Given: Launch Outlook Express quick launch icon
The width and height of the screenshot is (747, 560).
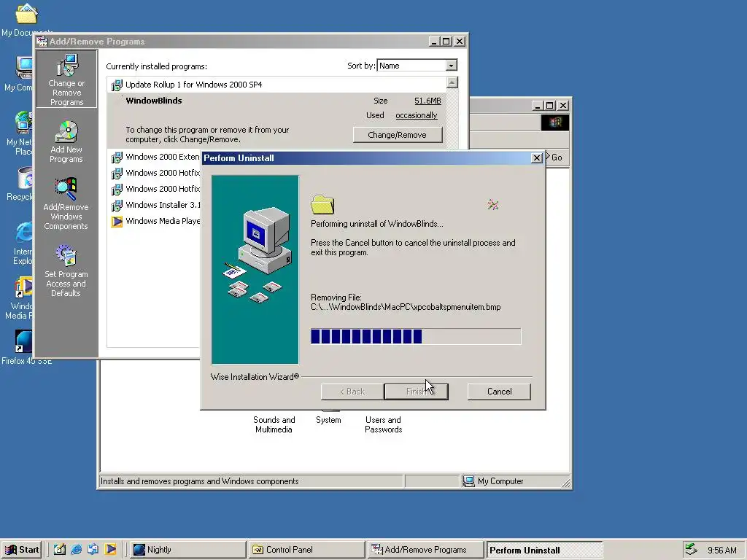Looking at the screenshot, I should click(x=93, y=550).
